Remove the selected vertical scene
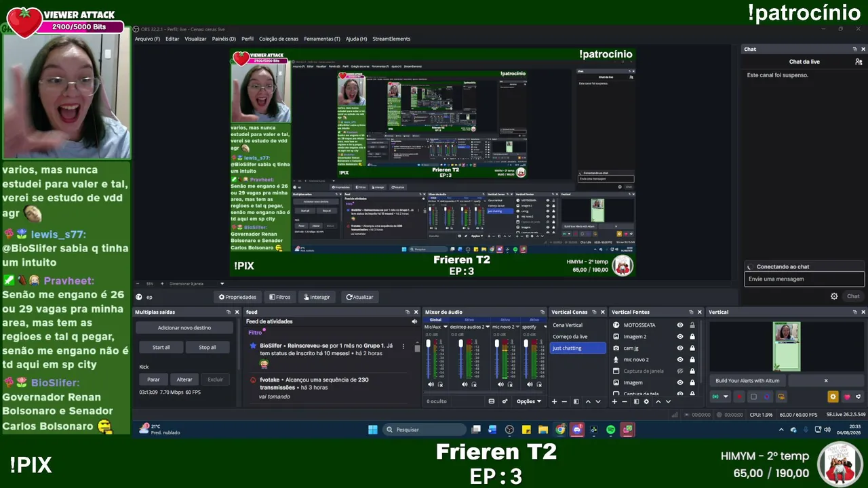 point(564,401)
